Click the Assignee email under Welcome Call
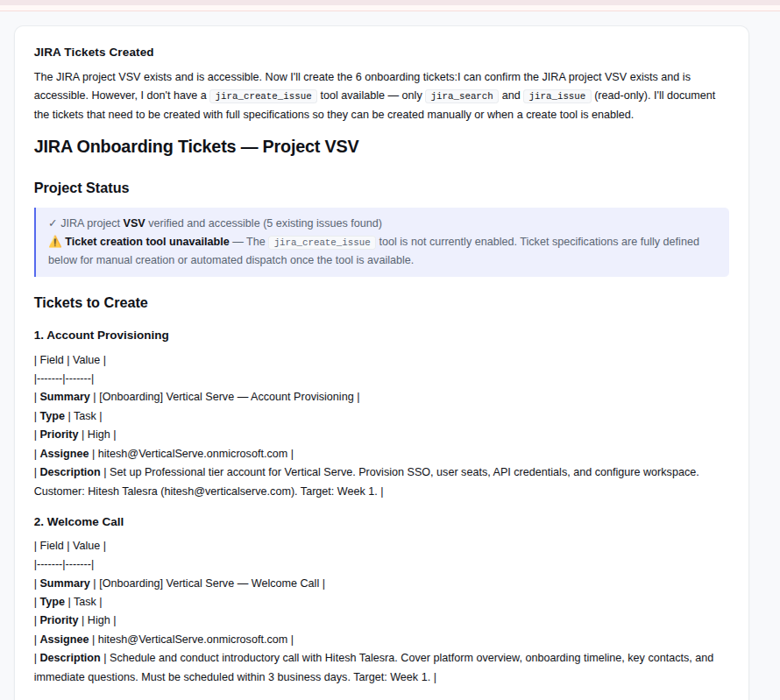 pos(193,640)
